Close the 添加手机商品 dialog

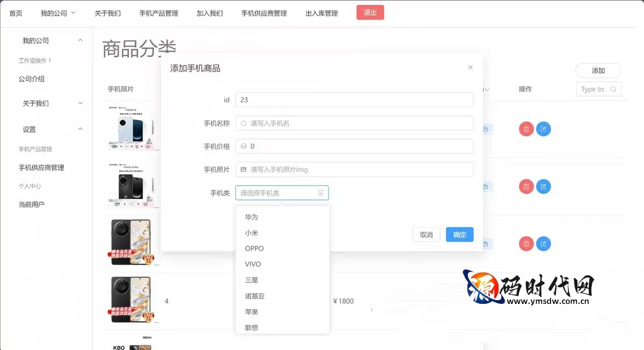470,68
